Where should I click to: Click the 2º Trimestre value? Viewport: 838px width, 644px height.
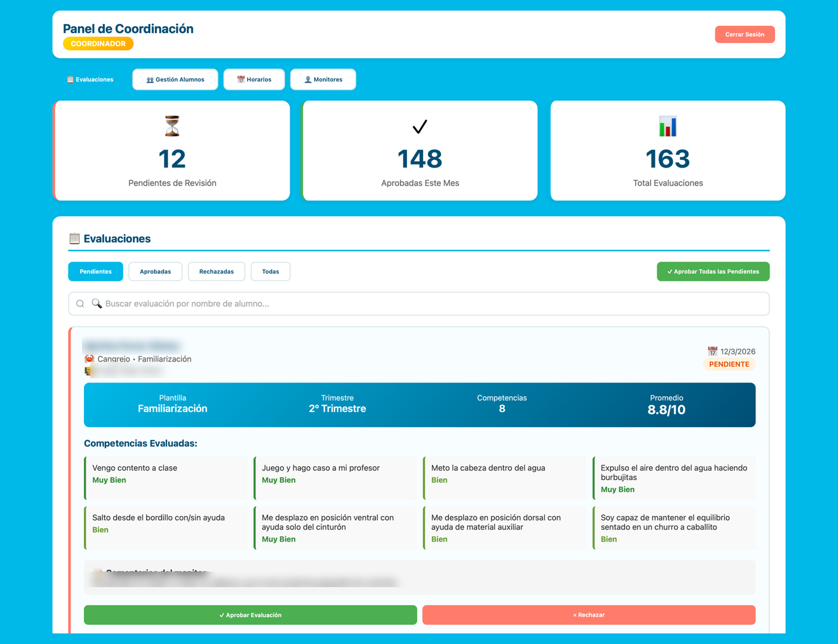coord(337,409)
